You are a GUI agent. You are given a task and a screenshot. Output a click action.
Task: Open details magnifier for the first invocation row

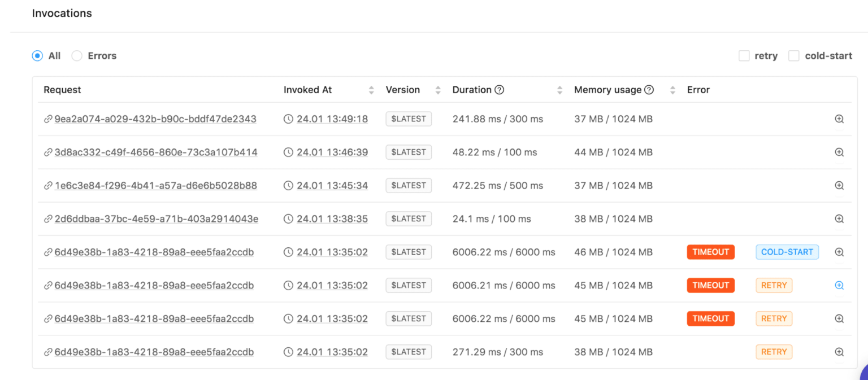click(839, 119)
